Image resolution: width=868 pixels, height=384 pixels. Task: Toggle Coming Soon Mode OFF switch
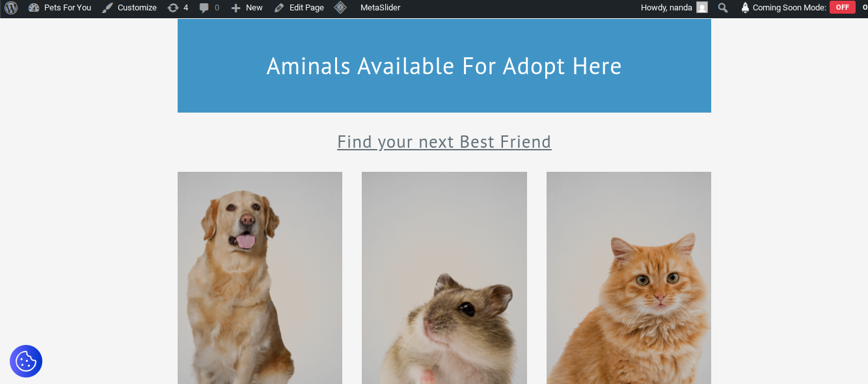[x=843, y=8]
